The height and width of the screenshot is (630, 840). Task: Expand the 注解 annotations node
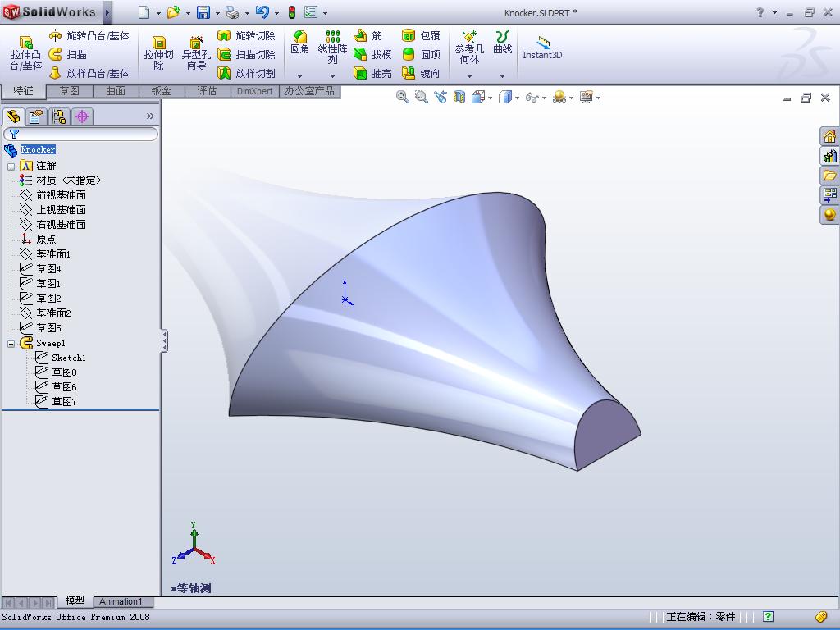[x=11, y=166]
